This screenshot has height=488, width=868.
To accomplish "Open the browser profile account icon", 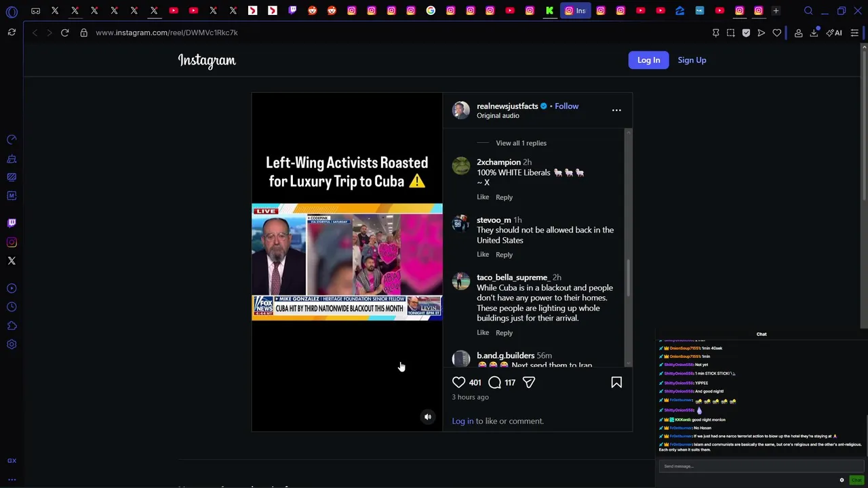I will [798, 33].
